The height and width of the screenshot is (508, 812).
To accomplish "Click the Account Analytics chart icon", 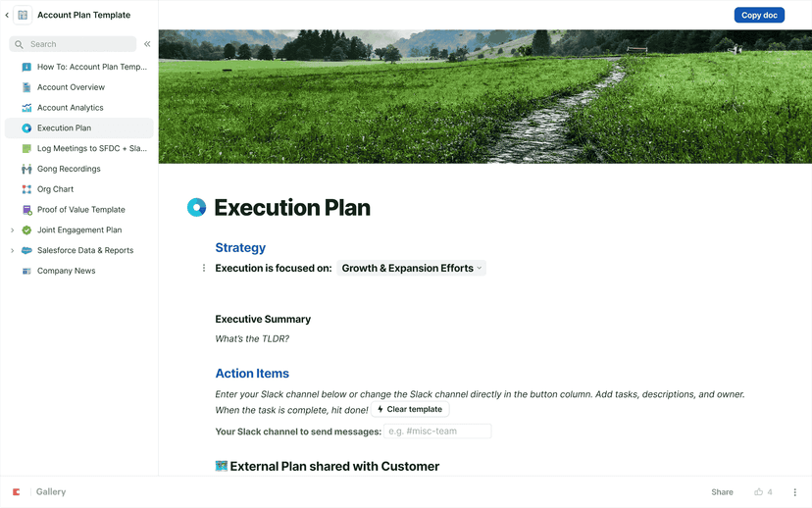I will [x=26, y=108].
